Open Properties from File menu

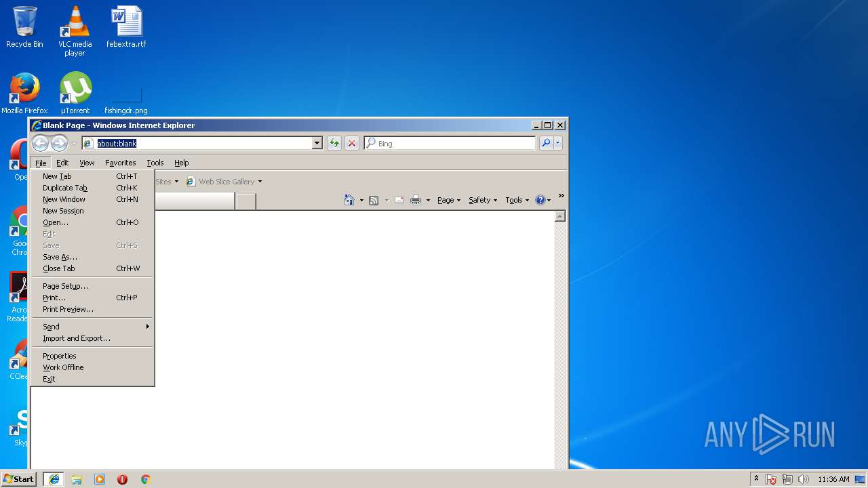[92, 356]
